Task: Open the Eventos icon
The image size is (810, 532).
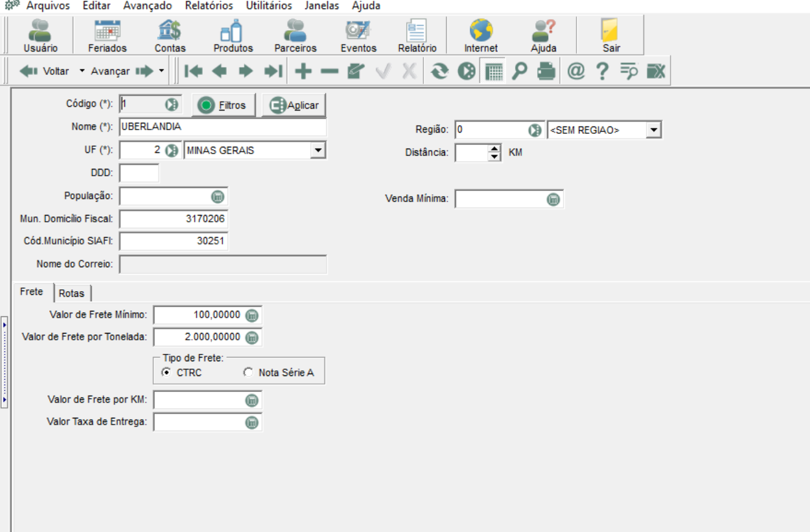Action: click(x=358, y=36)
